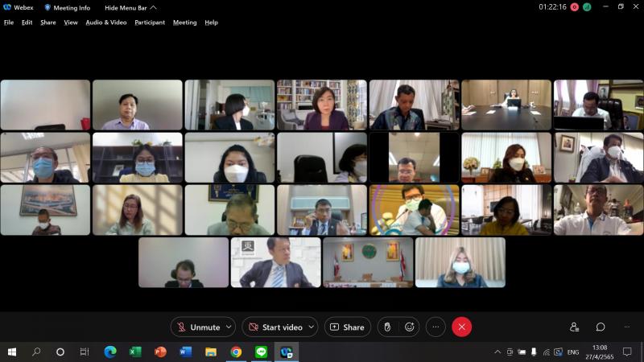This screenshot has width=644, height=362.
Task: Click Meeting Info label
Action: click(x=72, y=8)
